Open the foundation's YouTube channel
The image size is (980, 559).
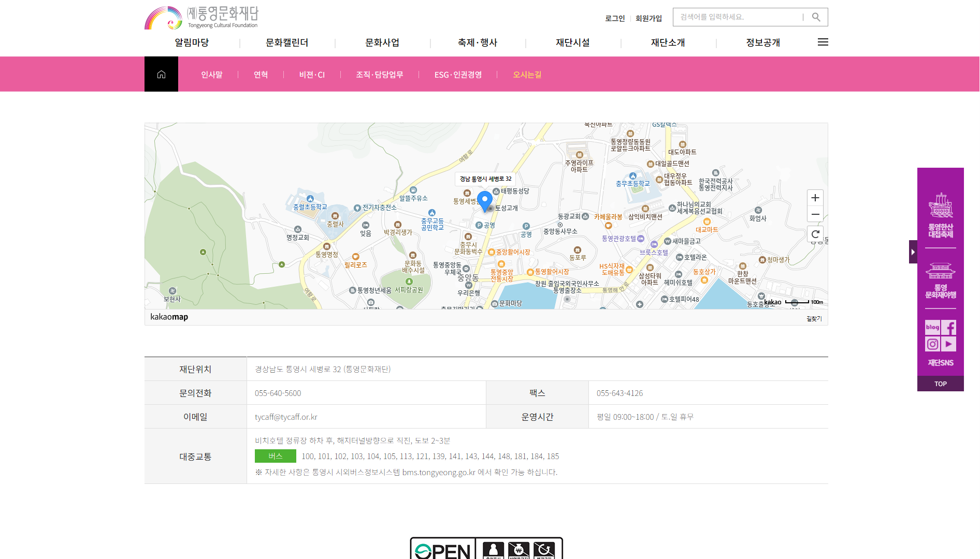tap(949, 344)
